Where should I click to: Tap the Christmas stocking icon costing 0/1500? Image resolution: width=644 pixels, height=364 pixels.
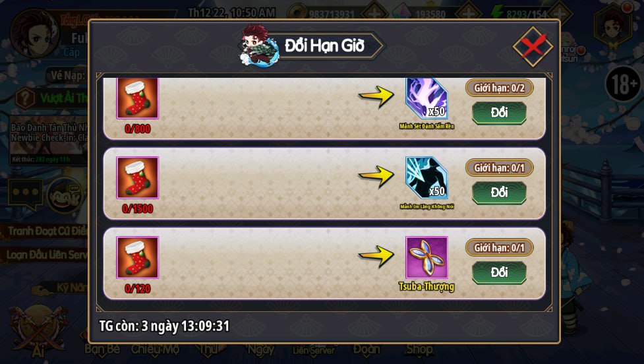coord(138,178)
